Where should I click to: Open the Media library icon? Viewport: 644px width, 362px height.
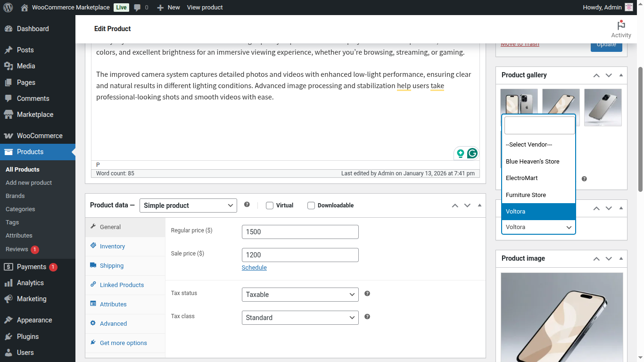tap(10, 66)
